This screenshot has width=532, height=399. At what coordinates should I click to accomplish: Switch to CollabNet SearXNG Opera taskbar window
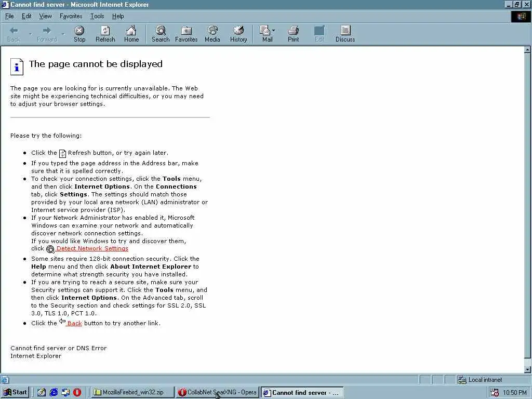pyautogui.click(x=218, y=392)
